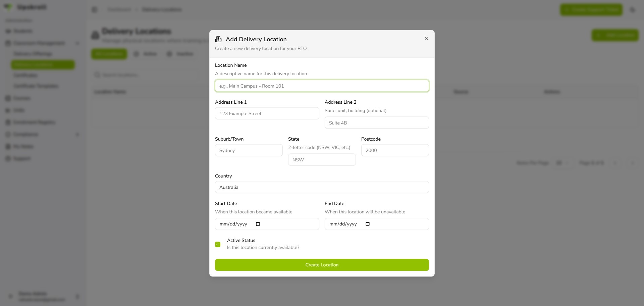
Task: Select the Address Line 2 field
Action: click(377, 123)
